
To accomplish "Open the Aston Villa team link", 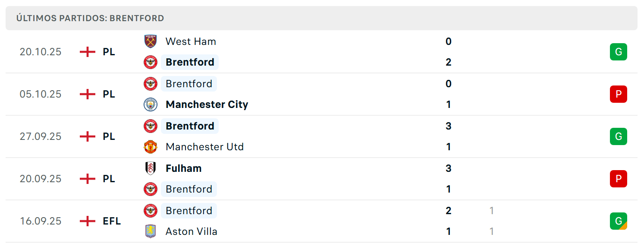I will [x=191, y=231].
